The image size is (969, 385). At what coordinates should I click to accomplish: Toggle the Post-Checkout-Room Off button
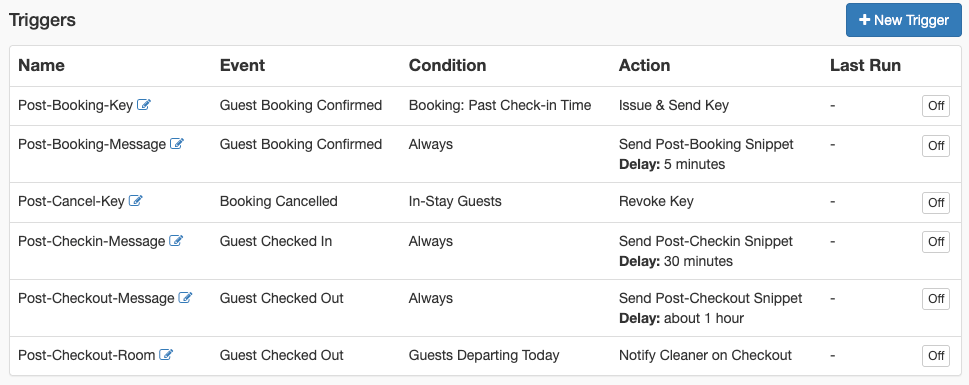coord(936,356)
